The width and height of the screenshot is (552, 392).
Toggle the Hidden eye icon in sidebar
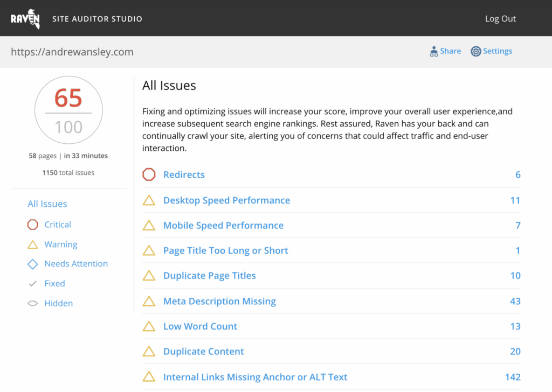[32, 303]
